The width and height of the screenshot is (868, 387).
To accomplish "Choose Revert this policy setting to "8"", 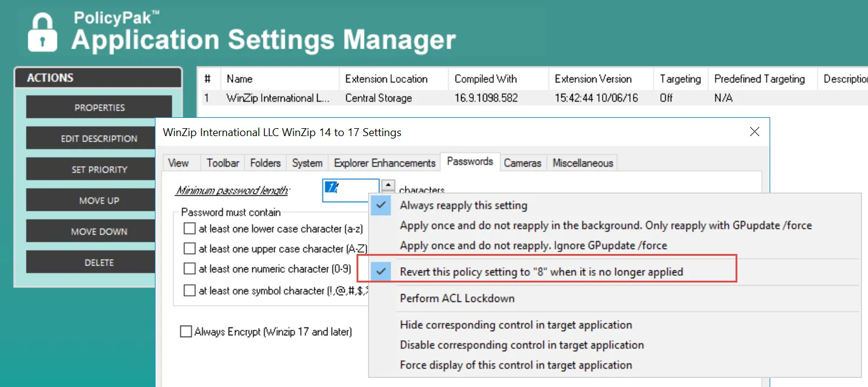I will [541, 272].
